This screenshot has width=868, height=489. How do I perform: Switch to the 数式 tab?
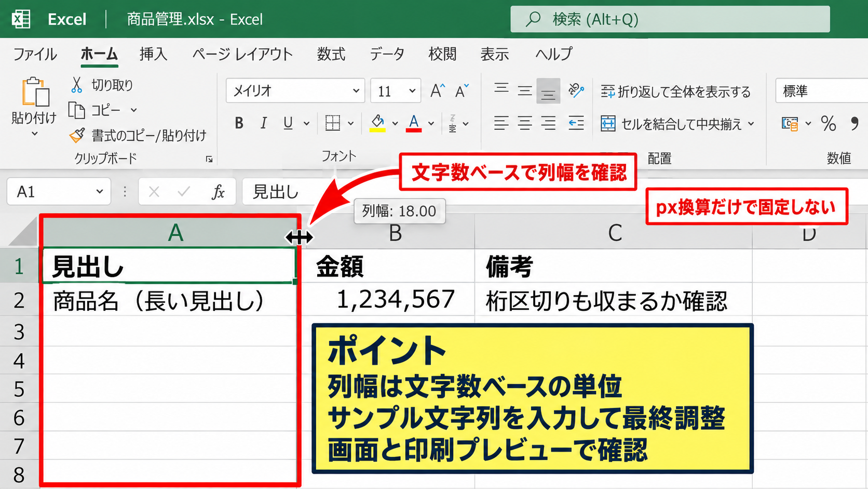pos(331,54)
